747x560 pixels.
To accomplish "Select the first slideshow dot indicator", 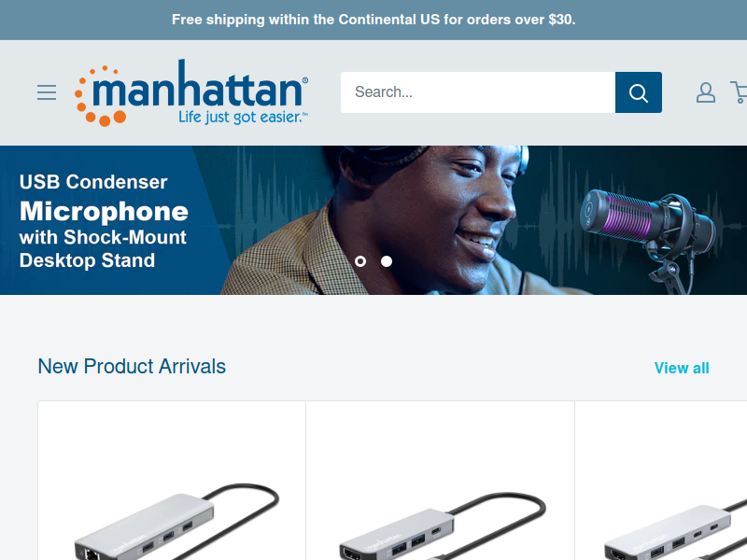I will coord(360,261).
